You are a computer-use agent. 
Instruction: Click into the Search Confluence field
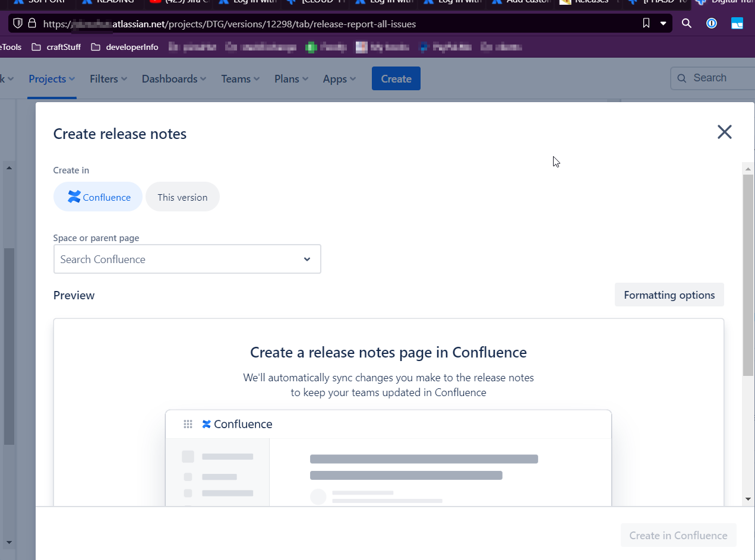(187, 259)
